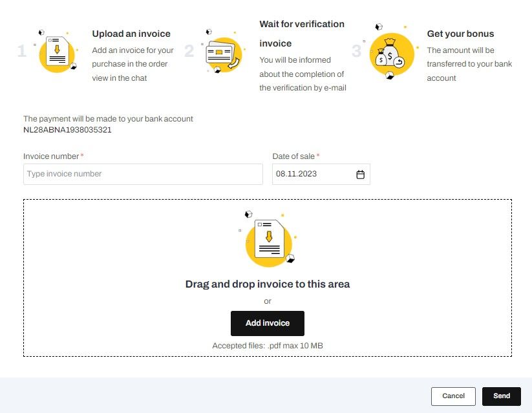This screenshot has height=413, width=532.
Task: Click the 'Wait for verification invoice' heading
Action: (x=302, y=34)
